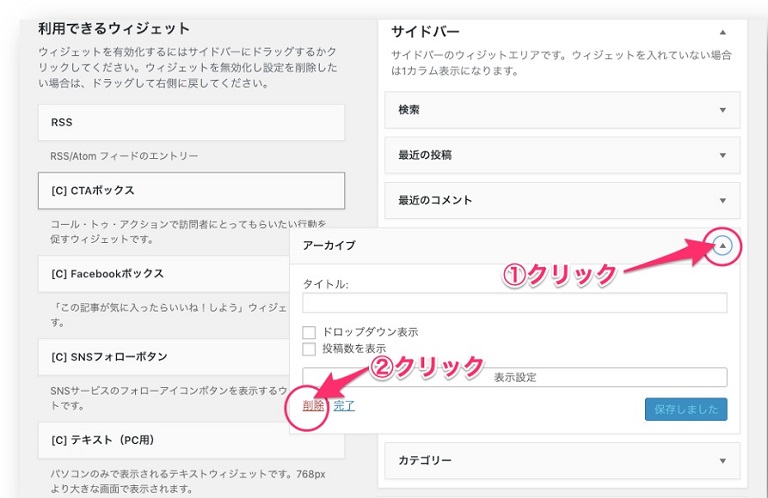Click the 削除 link
This screenshot has width=768, height=498.
point(313,405)
